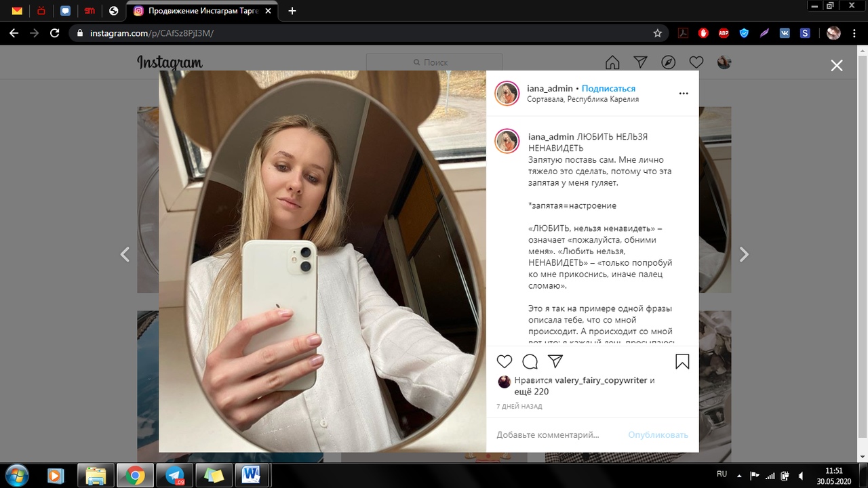View the ещё 220 likes list
Image resolution: width=868 pixels, height=488 pixels.
pyautogui.click(x=532, y=392)
